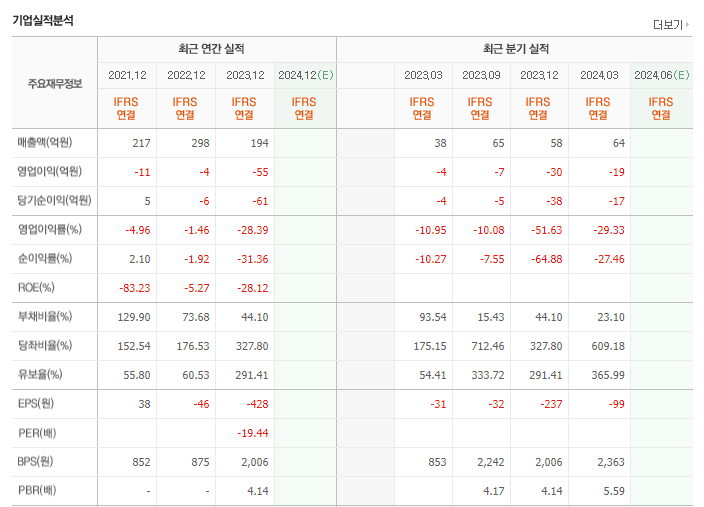This screenshot has width=704, height=507.
Task: Click the 순이익률(%) row label
Action: pos(45,259)
